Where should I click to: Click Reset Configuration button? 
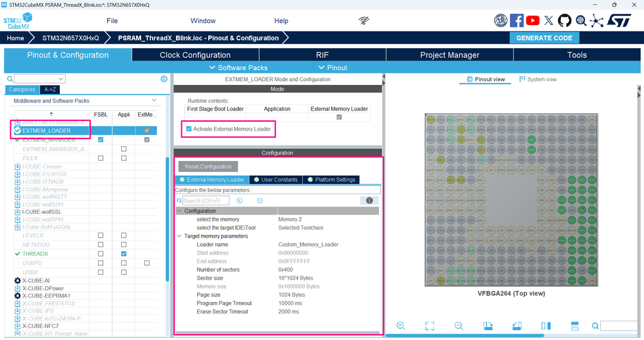pos(208,167)
